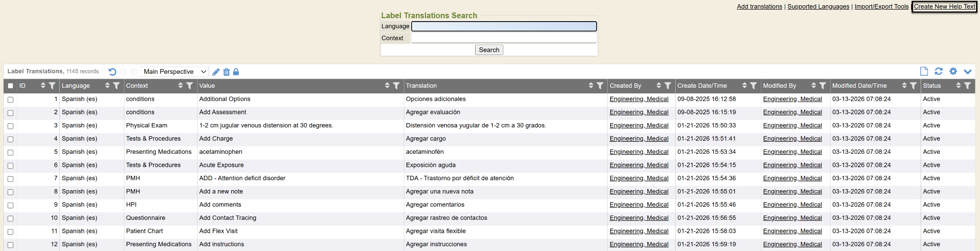The image size is (980, 251).
Task: Click the pencil edit perspective icon
Action: [x=216, y=72]
